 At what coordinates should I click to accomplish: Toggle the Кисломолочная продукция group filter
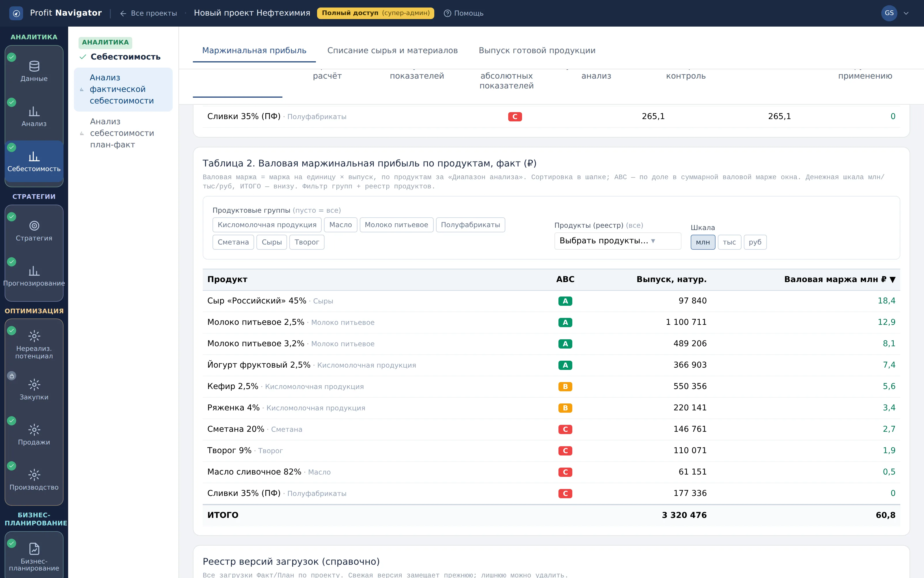267,225
